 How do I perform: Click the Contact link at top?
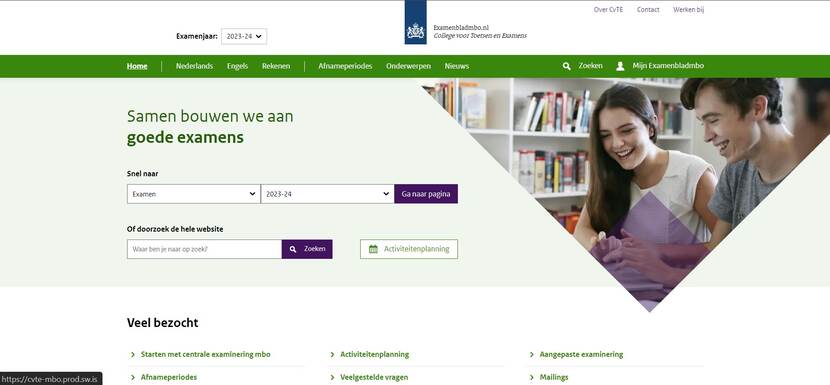(648, 10)
